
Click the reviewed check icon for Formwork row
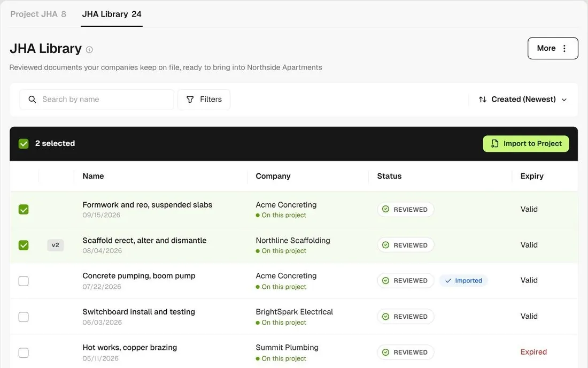coord(385,209)
